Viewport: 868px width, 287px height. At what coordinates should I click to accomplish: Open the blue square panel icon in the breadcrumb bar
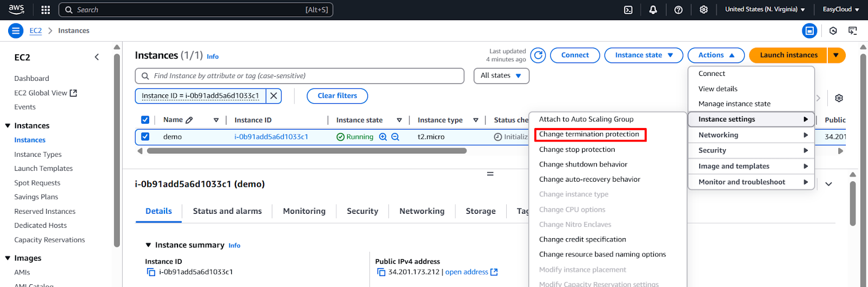[x=809, y=31]
